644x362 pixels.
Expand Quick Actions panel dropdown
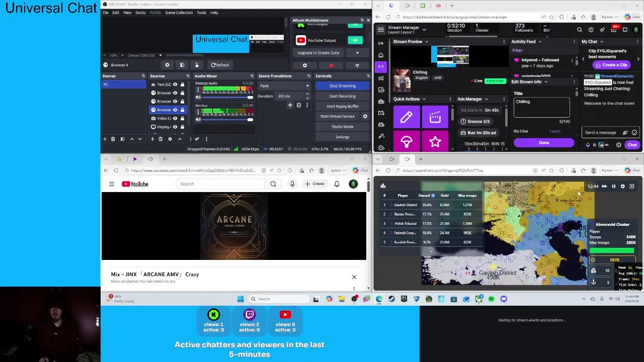[x=424, y=99]
